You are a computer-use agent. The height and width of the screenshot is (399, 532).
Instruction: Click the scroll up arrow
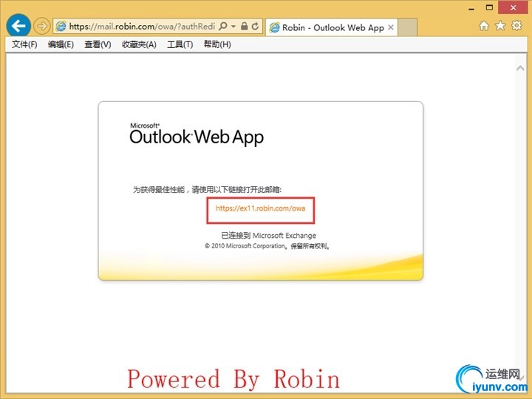tap(520, 68)
